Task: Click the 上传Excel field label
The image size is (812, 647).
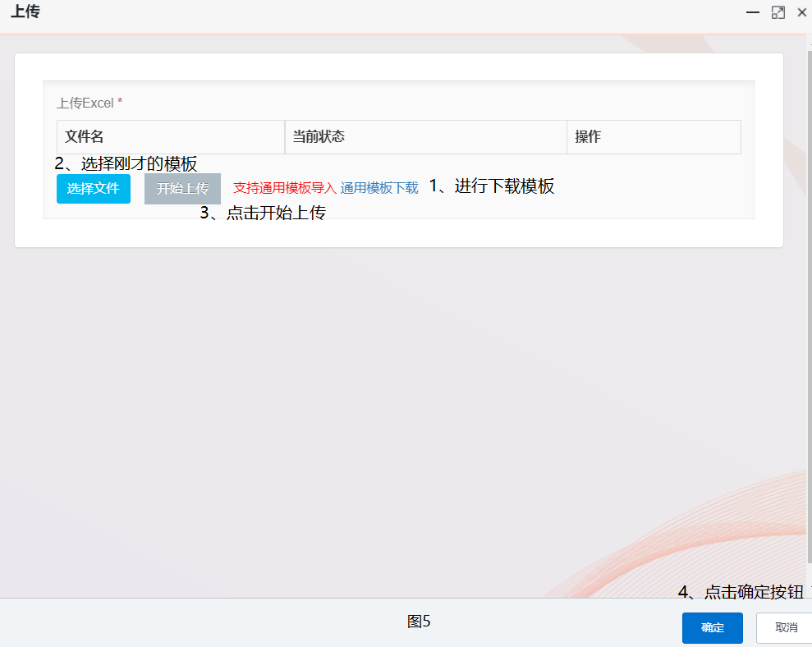Action: (x=85, y=103)
